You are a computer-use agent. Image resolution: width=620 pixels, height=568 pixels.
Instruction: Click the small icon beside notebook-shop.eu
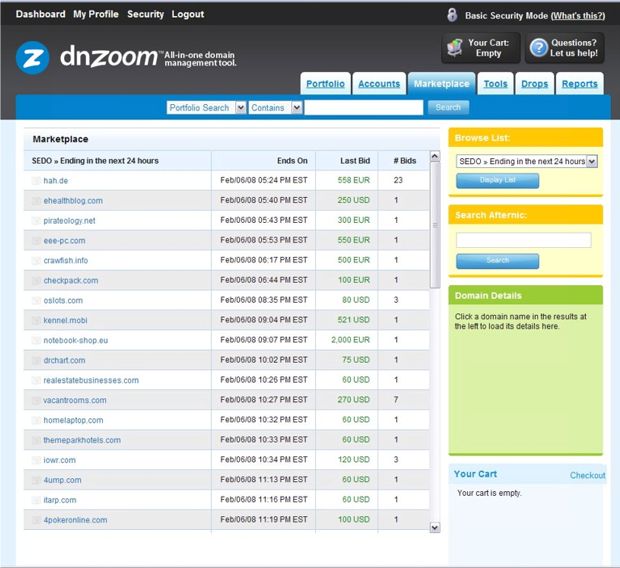(36, 340)
